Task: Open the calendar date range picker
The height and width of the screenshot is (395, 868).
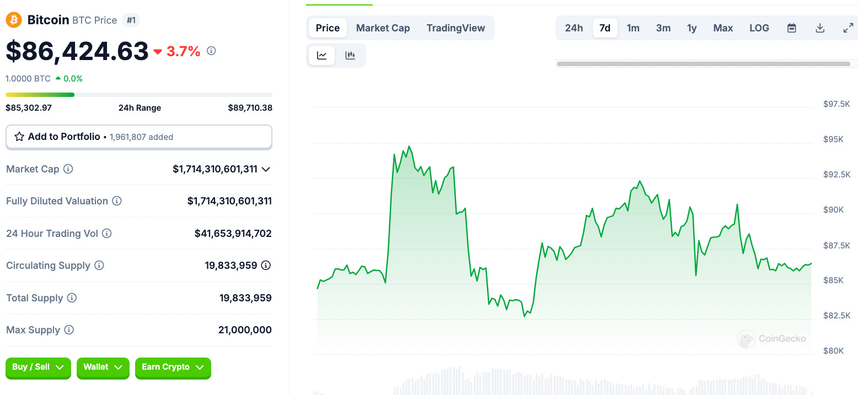Action: (792, 28)
